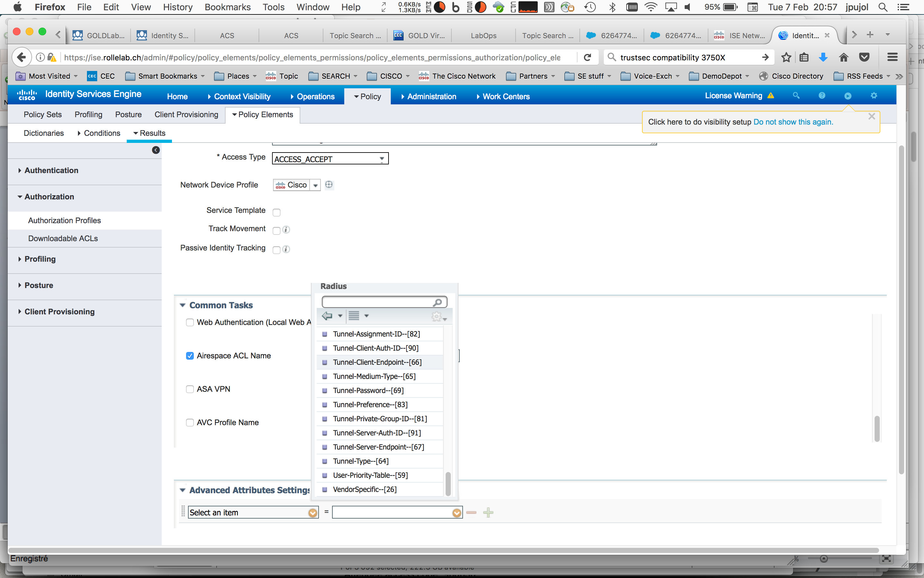Collapse the Advanced Attributes Settings section
This screenshot has width=924, height=578.
point(183,490)
